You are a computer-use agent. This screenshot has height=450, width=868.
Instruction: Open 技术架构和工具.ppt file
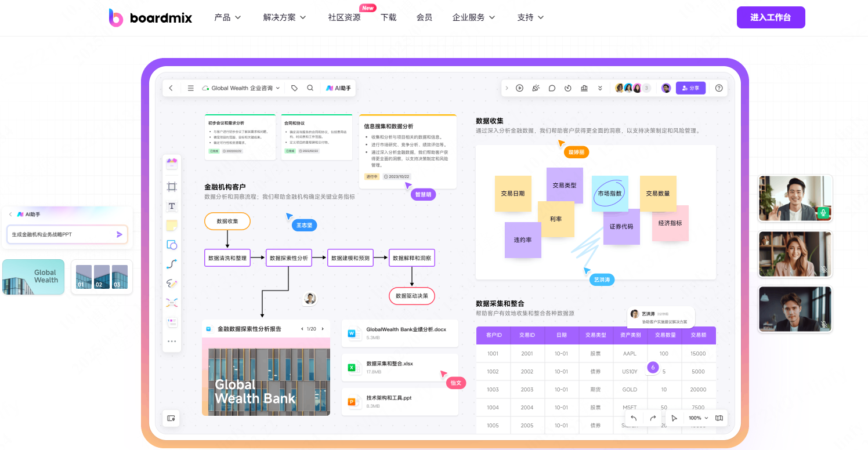click(400, 402)
